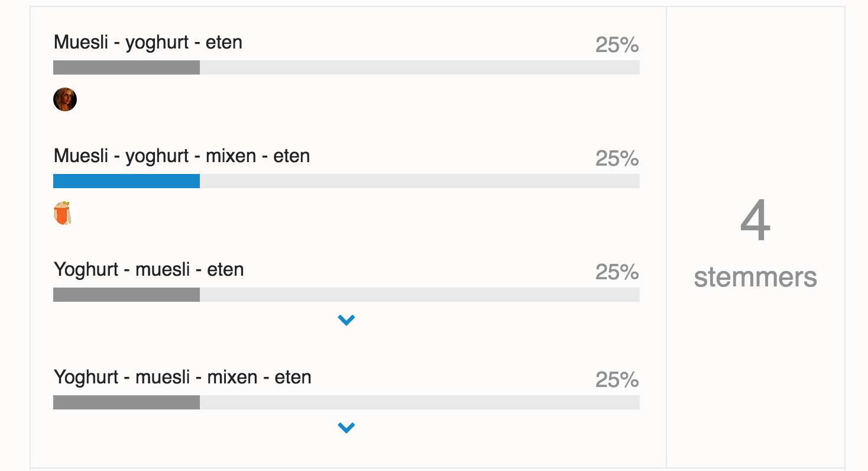The image size is (868, 471).
Task: Expand voters under Yoghurt - muesli - mixen - eten
Action: pyautogui.click(x=346, y=428)
